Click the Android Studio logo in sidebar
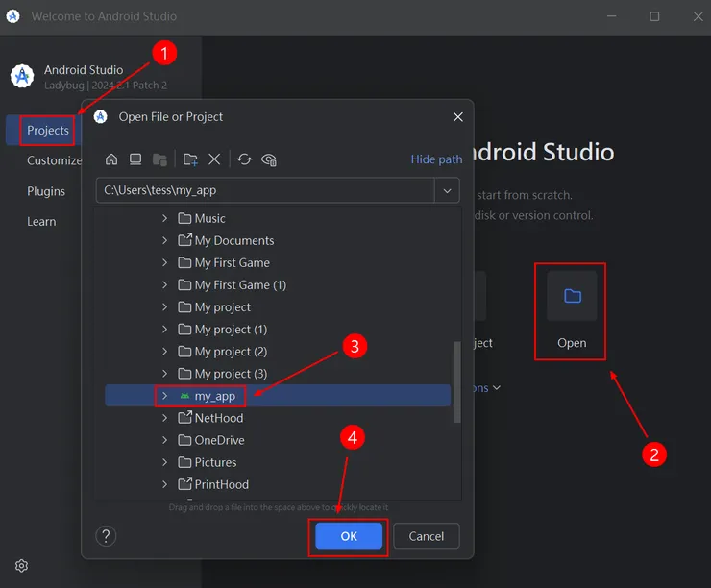 (x=22, y=76)
